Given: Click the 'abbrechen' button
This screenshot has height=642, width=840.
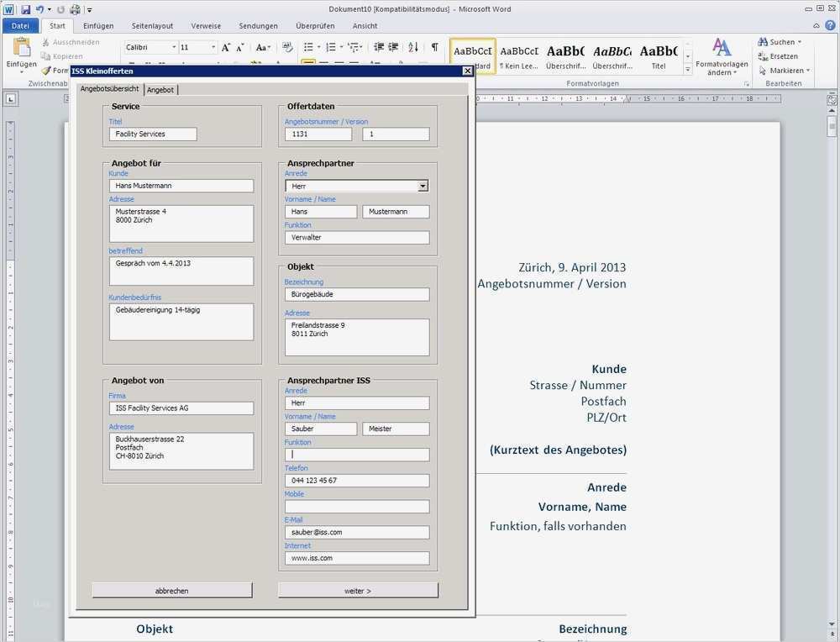Looking at the screenshot, I should (x=172, y=591).
